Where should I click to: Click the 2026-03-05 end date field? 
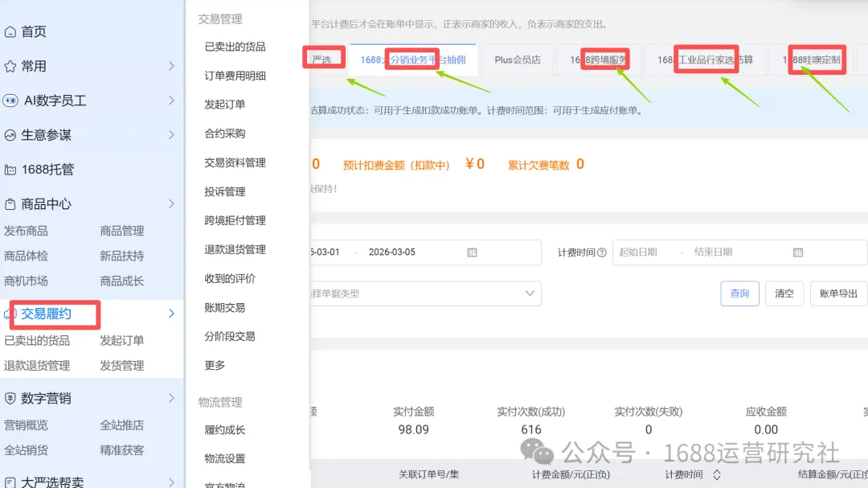(392, 252)
